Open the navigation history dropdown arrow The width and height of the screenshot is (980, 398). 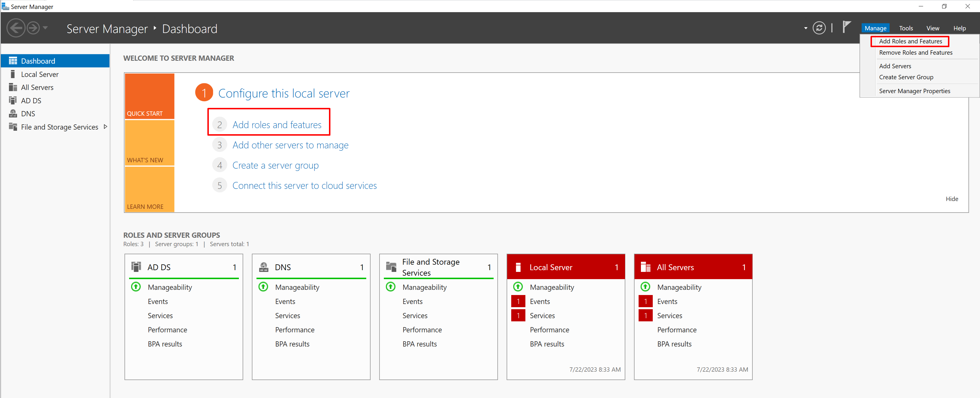point(45,28)
